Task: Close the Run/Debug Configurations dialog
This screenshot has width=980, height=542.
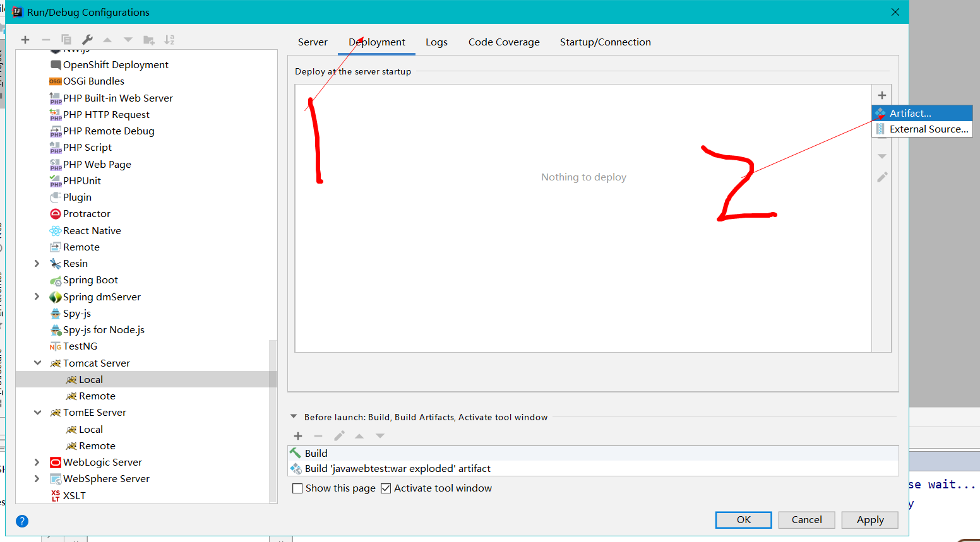Action: (895, 12)
